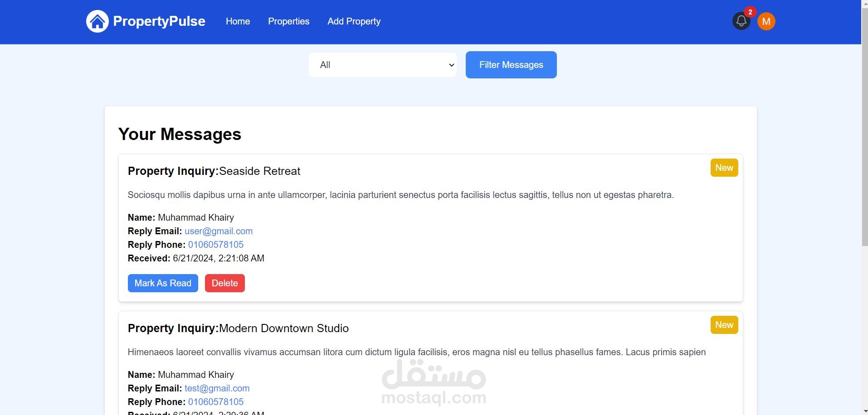Click the vertical page scrollbar thumb
This screenshot has height=415, width=868.
coord(864,127)
